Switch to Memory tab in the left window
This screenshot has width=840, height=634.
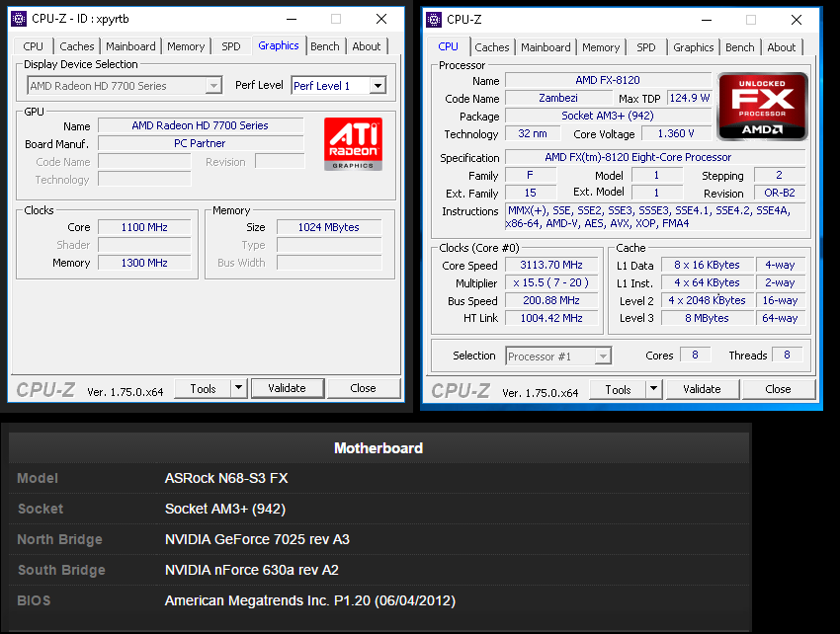pyautogui.click(x=186, y=46)
